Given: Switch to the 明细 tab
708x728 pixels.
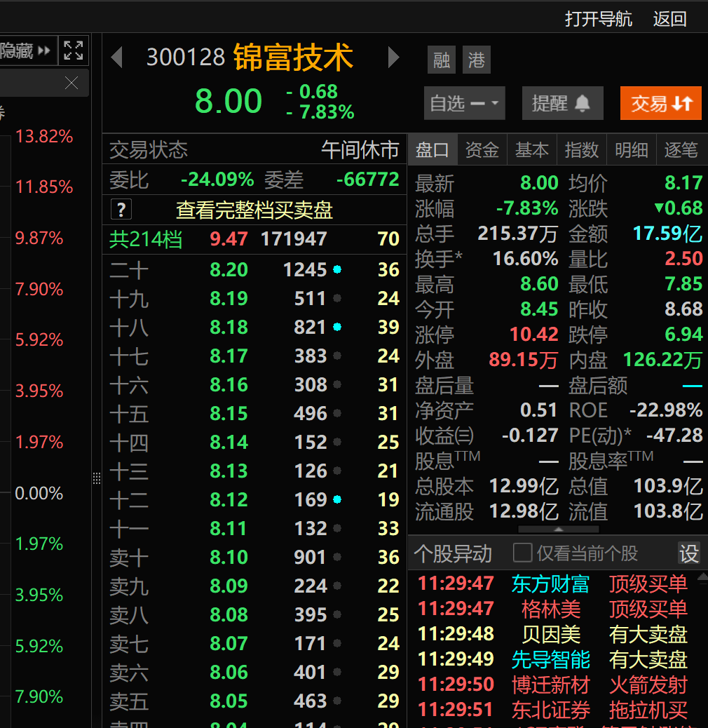Looking at the screenshot, I should (x=631, y=150).
